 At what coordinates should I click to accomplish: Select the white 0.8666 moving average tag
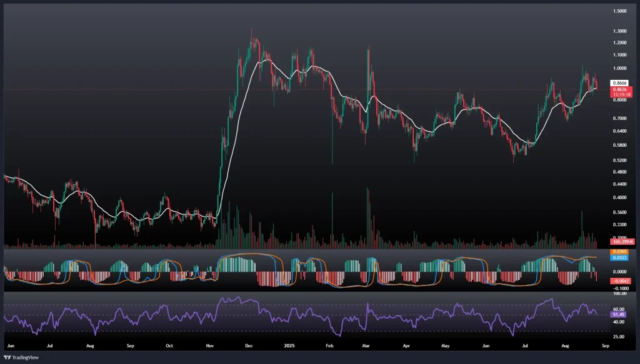click(x=619, y=83)
